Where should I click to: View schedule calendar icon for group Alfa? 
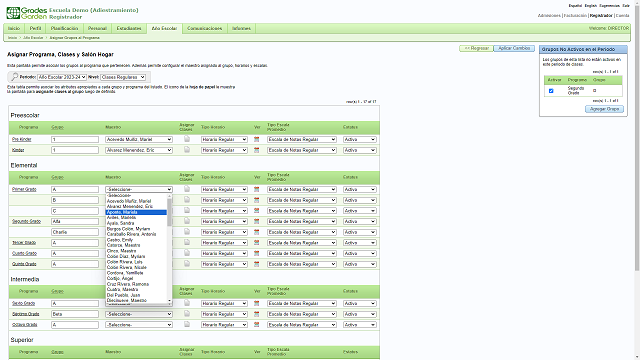256,221
